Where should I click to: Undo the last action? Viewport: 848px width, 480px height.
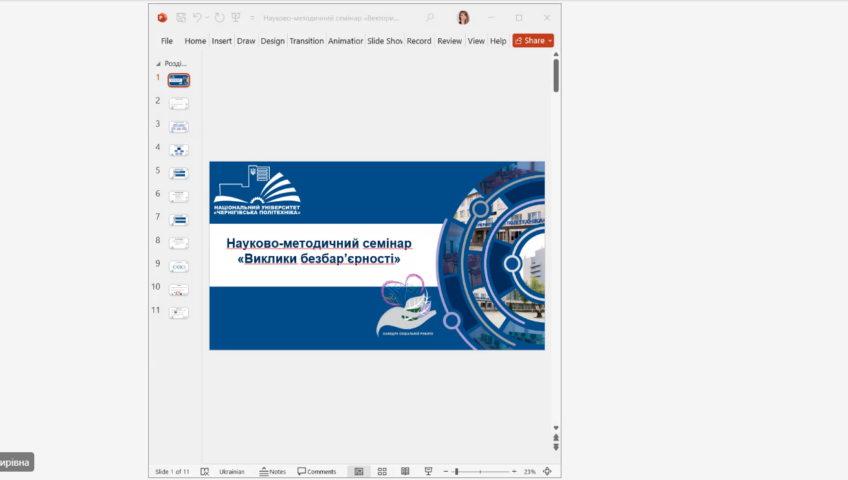click(x=197, y=18)
